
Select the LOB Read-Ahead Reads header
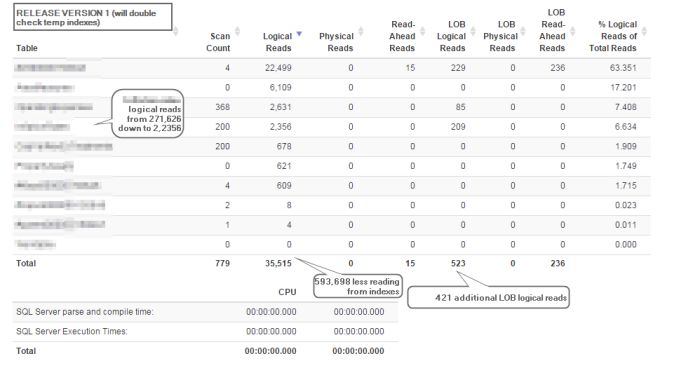click(552, 30)
